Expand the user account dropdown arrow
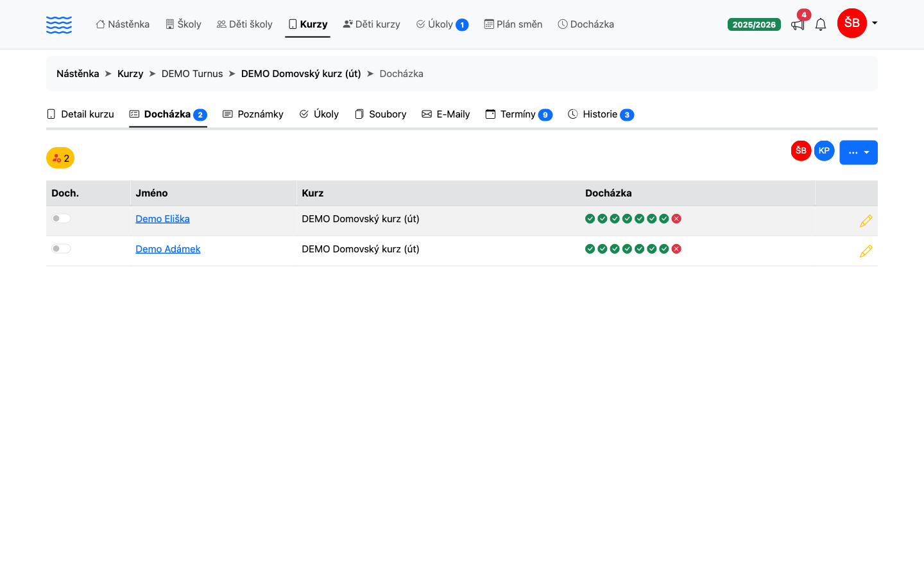This screenshot has height=578, width=924. pyautogui.click(x=875, y=23)
